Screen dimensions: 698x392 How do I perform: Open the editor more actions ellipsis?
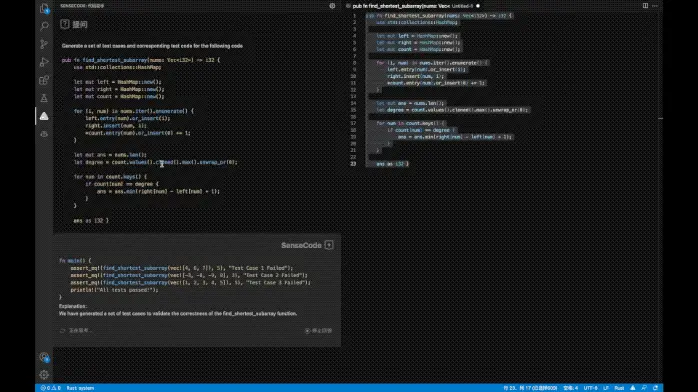(655, 6)
